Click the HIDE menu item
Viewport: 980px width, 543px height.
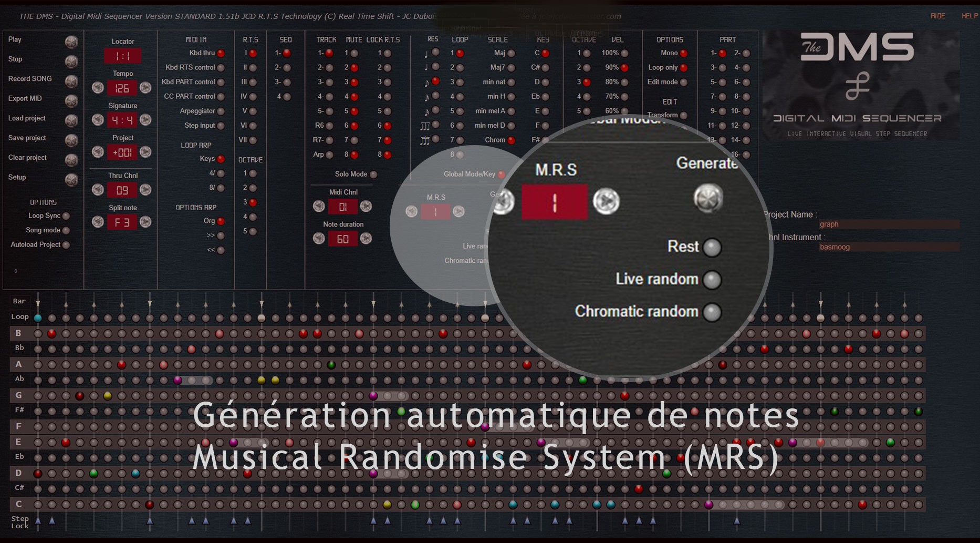click(x=937, y=16)
